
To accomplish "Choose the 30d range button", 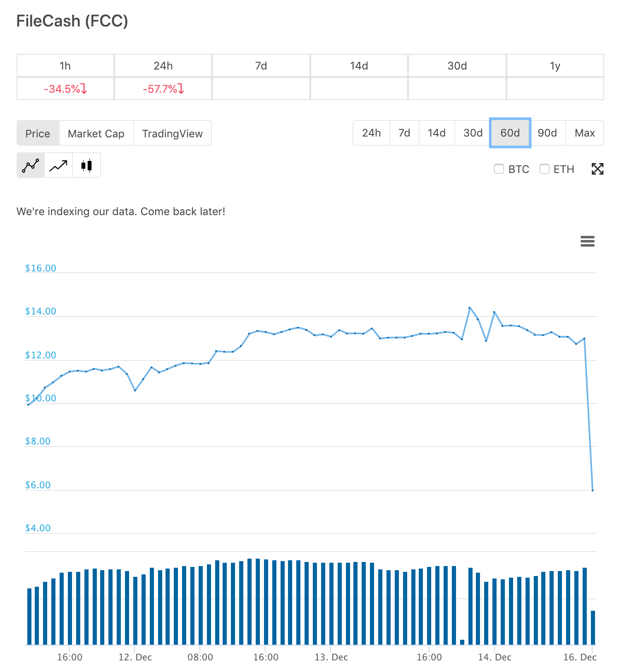I will point(473,133).
